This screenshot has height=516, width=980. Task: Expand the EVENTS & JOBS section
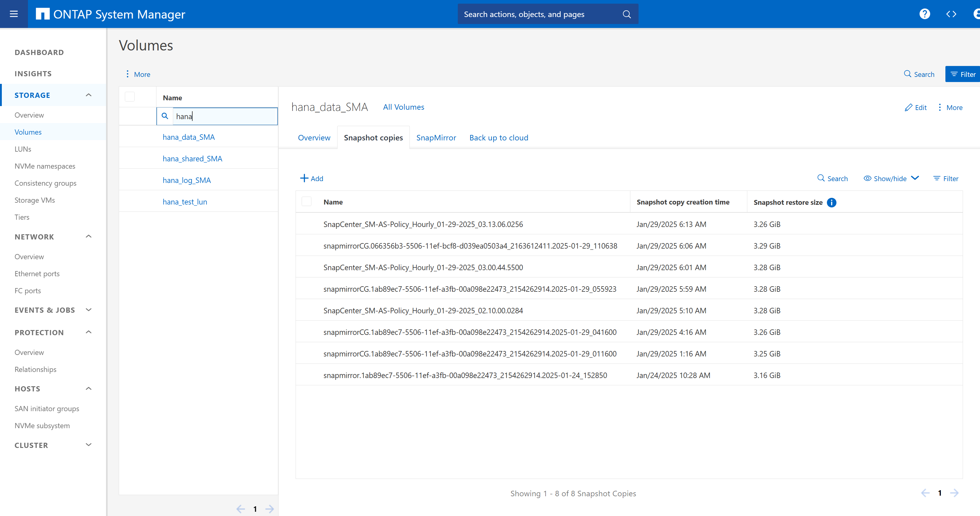pyautogui.click(x=89, y=310)
